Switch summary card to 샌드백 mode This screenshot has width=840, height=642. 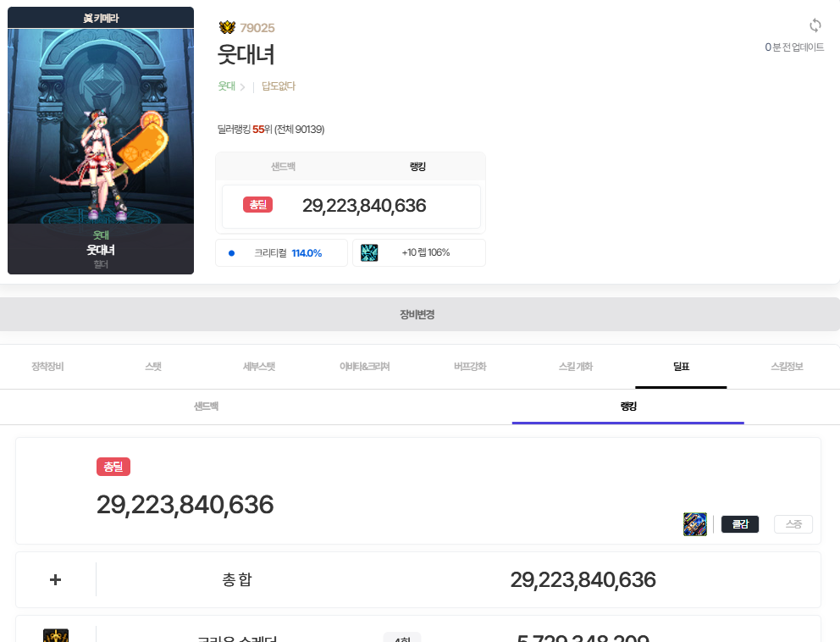283,167
